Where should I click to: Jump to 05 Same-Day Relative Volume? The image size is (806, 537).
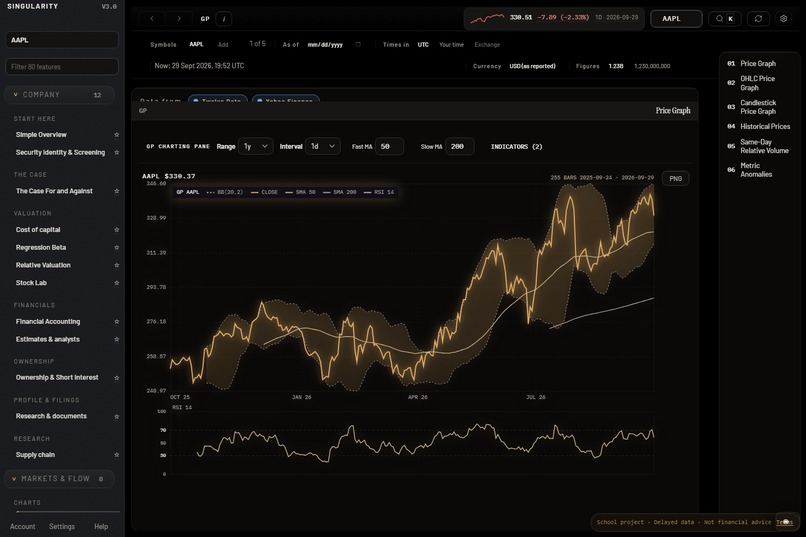(x=758, y=146)
